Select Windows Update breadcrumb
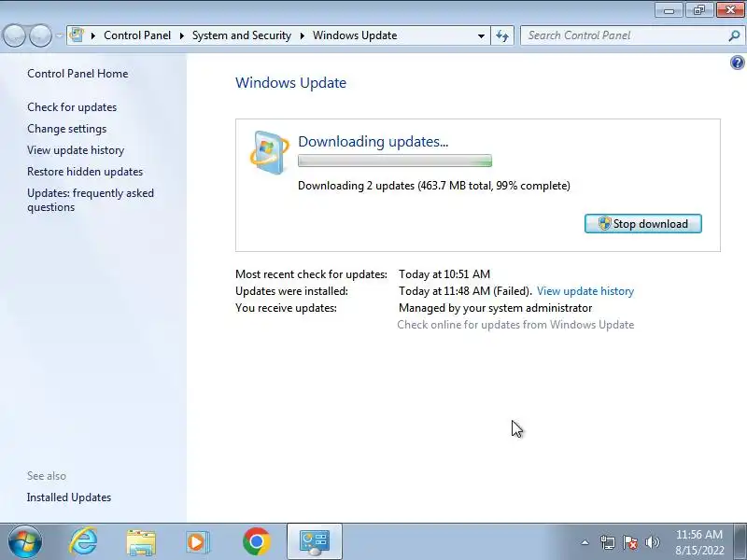This screenshot has height=560, width=747. [355, 35]
